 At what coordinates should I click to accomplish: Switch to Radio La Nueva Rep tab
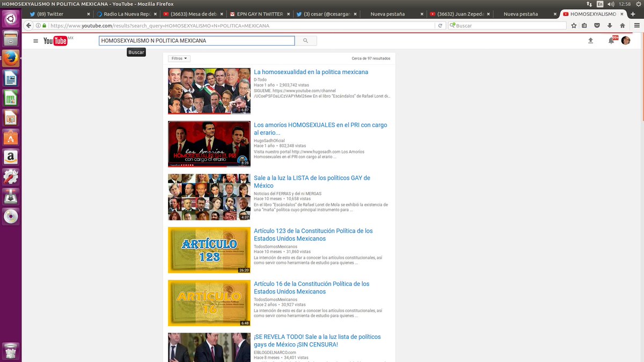(127, 14)
